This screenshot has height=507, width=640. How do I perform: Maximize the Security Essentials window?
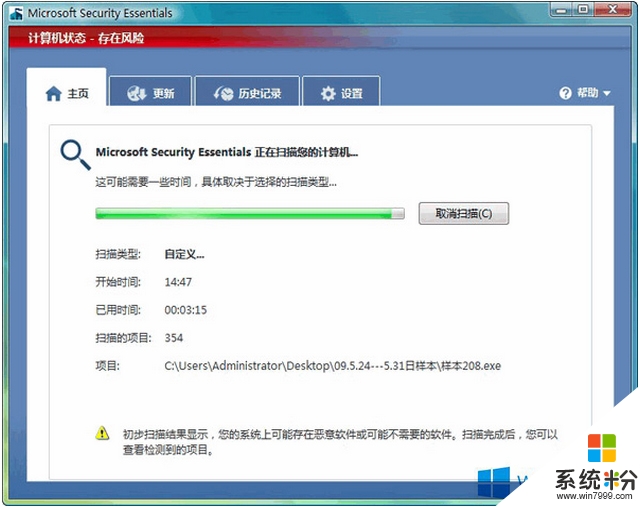(x=584, y=9)
